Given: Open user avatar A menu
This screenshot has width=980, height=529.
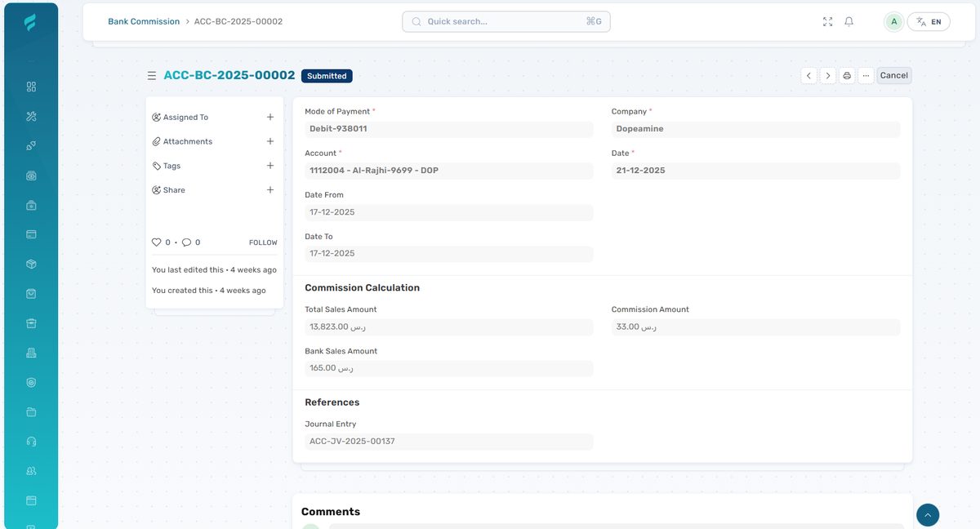Looking at the screenshot, I should coord(894,22).
